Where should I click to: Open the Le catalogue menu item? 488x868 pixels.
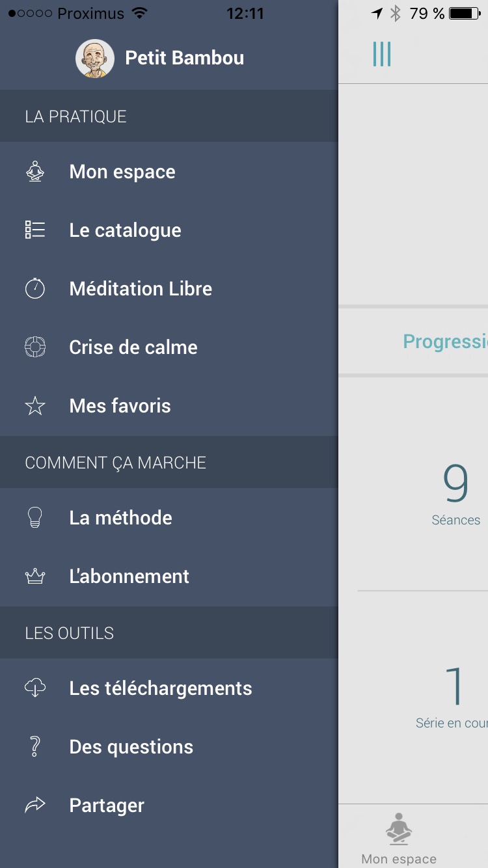(x=125, y=230)
